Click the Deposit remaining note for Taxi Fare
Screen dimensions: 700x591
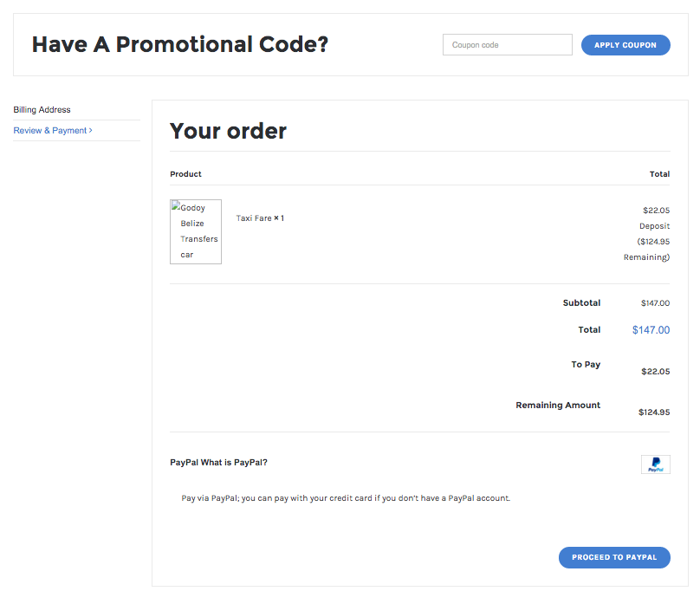click(647, 242)
